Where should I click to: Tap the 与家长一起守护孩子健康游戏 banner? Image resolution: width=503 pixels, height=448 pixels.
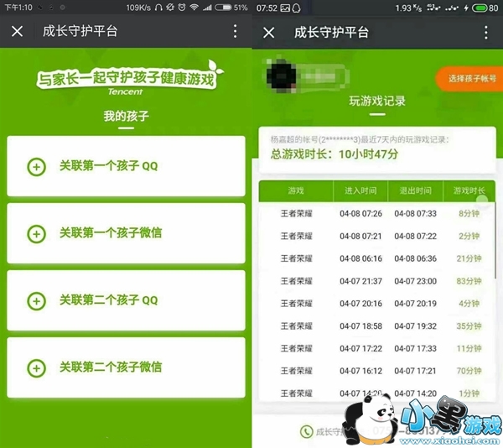point(130,79)
